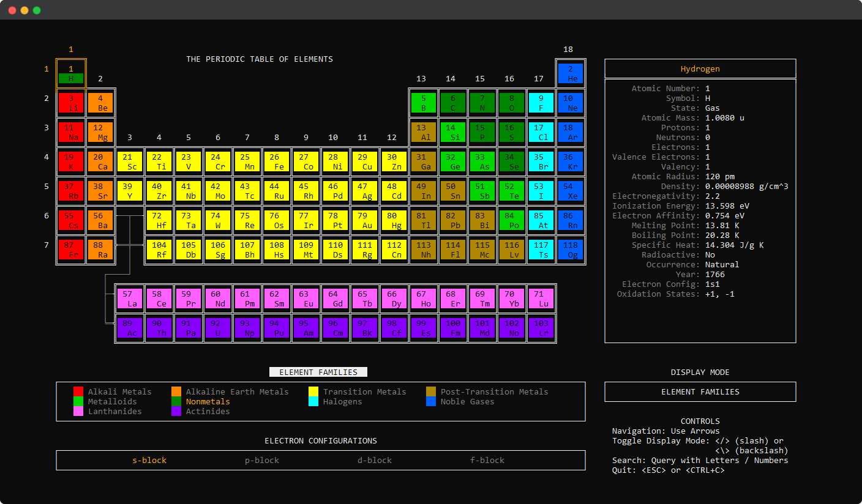Screen dimensions: 862x504
Task: Select the Radium (Ra) element cell
Action: point(100,250)
